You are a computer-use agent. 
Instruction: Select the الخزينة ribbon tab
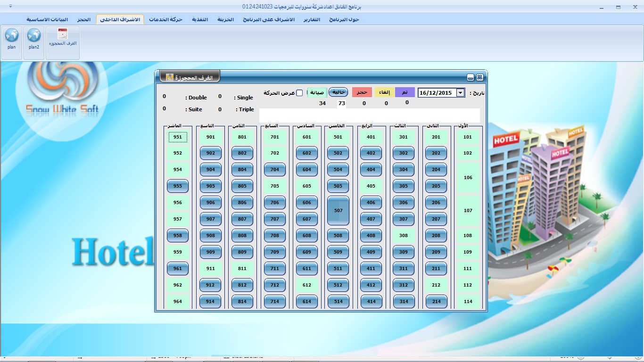[226, 19]
